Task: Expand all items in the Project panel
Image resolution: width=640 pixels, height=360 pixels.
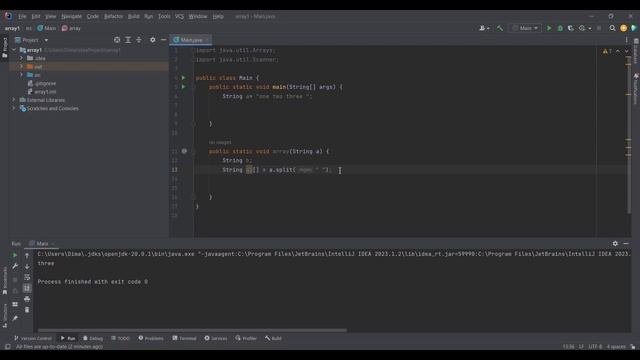Action: point(128,40)
